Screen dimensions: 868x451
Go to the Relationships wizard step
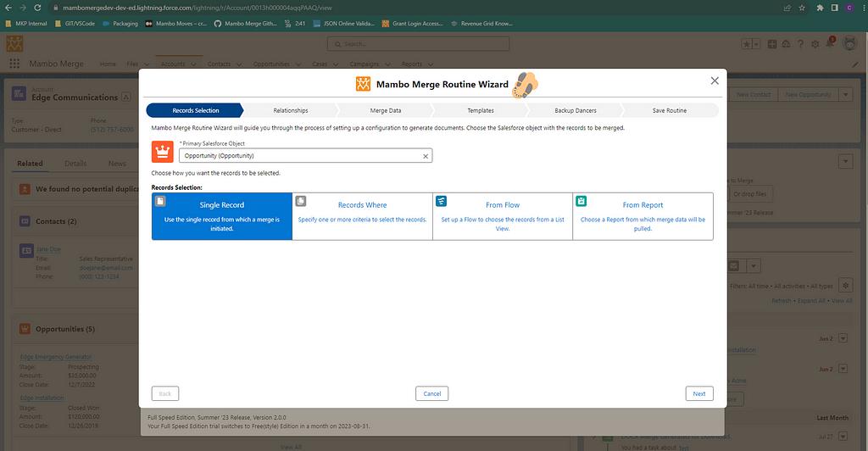click(x=290, y=110)
